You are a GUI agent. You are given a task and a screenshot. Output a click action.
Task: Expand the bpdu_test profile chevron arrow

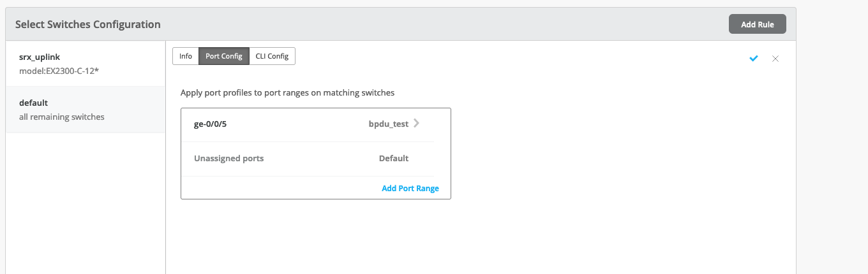click(417, 124)
